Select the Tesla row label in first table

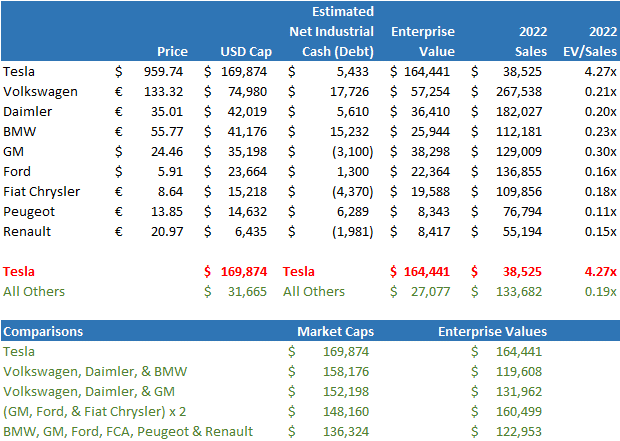[x=19, y=72]
